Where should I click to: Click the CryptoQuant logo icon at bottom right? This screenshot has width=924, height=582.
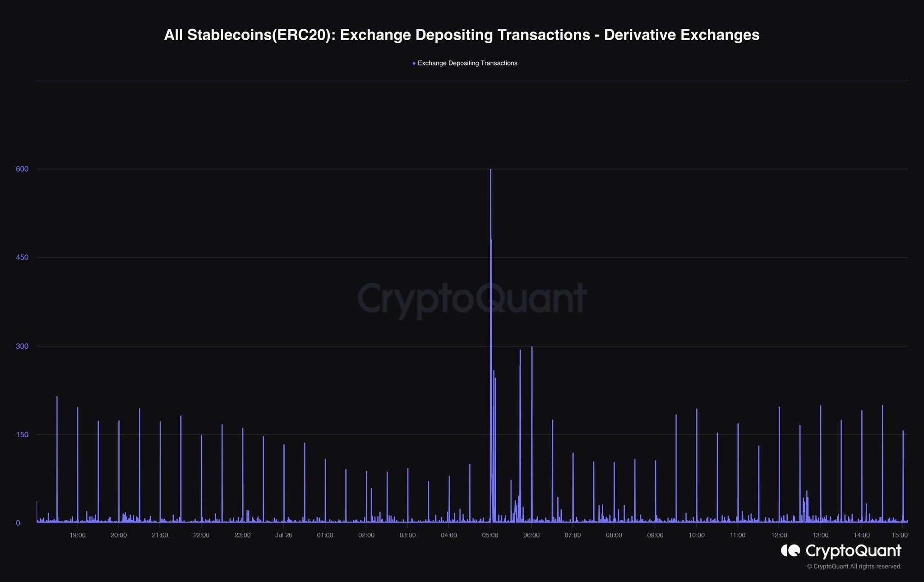point(790,550)
